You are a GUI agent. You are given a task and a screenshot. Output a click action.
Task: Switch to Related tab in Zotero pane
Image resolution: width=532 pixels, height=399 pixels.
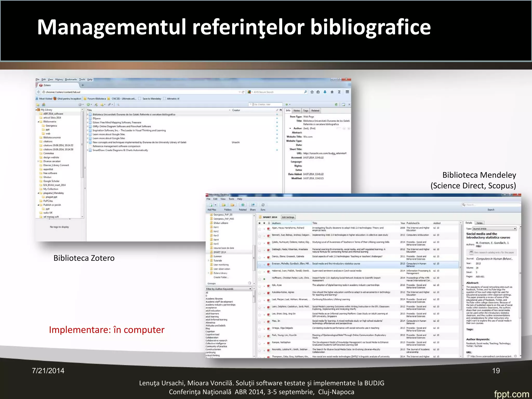[315, 110]
